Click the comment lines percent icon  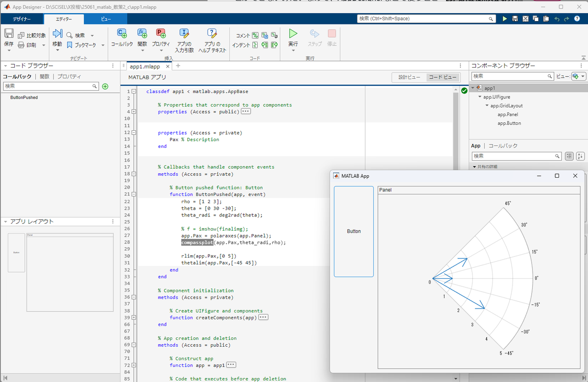click(255, 35)
